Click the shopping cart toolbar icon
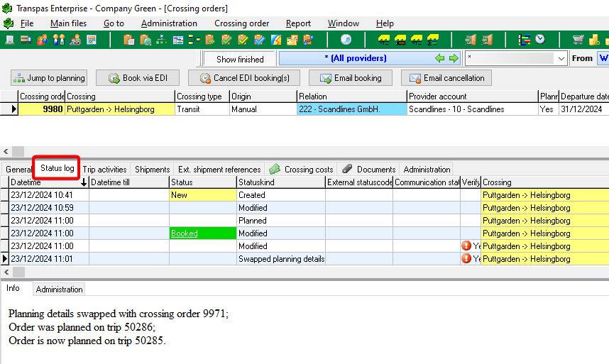The width and height of the screenshot is (609, 364). click(578, 40)
